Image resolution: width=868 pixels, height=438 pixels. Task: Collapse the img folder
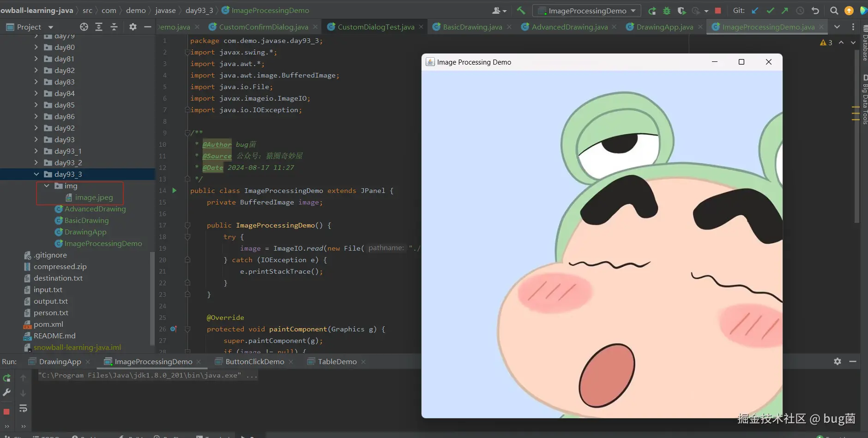47,186
